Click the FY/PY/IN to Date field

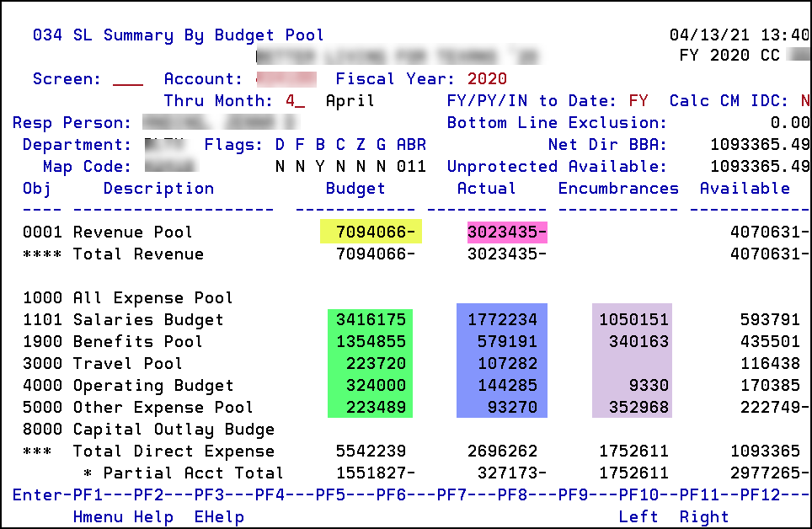[638, 100]
